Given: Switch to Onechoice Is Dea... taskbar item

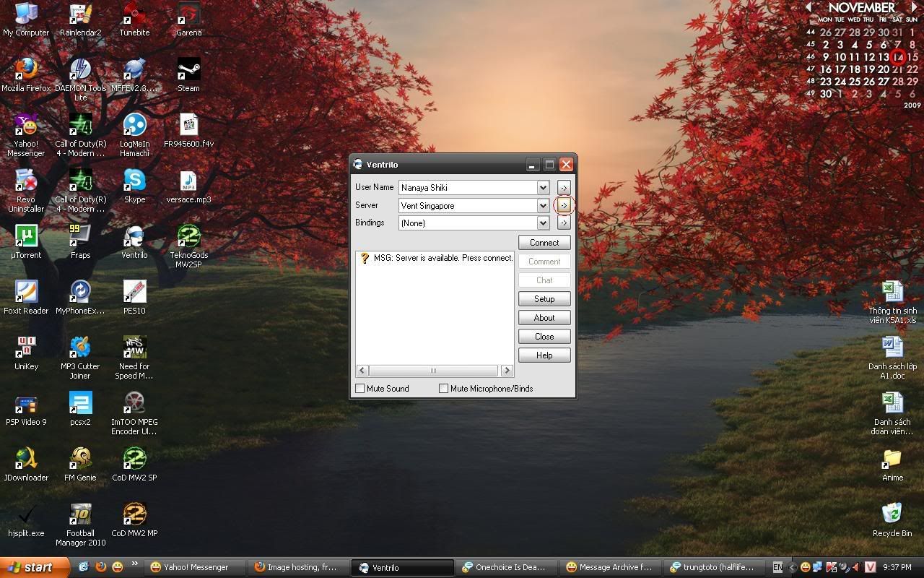Looking at the screenshot, I should click(x=507, y=567).
